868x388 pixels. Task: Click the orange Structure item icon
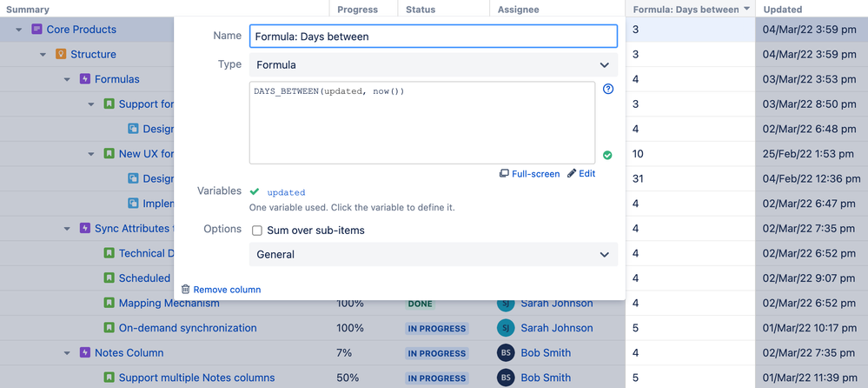click(61, 54)
